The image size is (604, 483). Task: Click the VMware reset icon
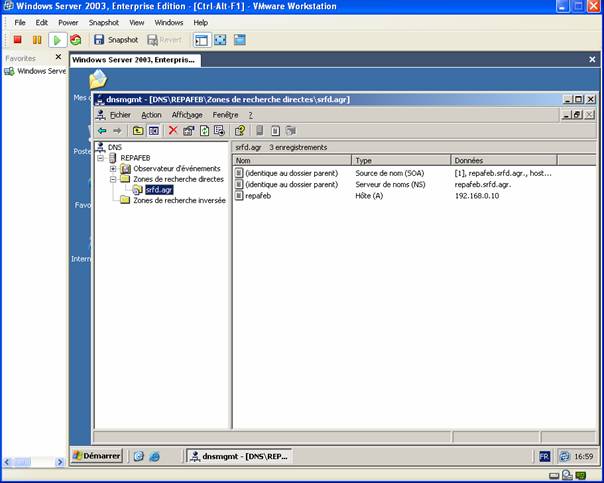point(76,40)
